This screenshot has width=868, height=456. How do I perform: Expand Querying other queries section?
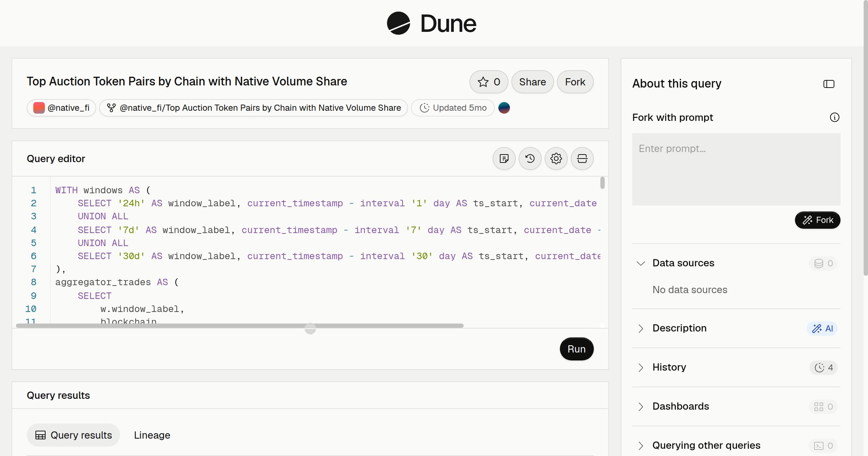tap(641, 446)
